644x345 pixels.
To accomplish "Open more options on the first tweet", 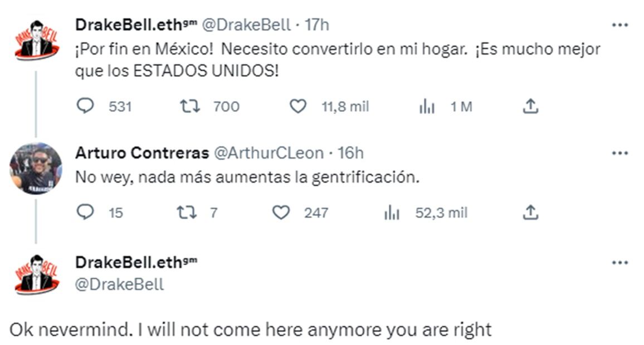I will pyautogui.click(x=619, y=25).
